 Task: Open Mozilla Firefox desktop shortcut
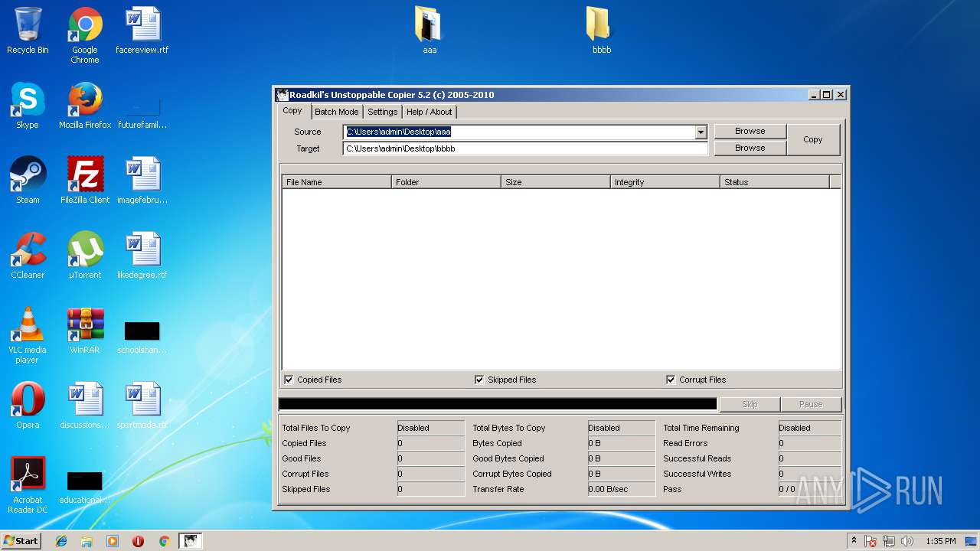point(85,106)
